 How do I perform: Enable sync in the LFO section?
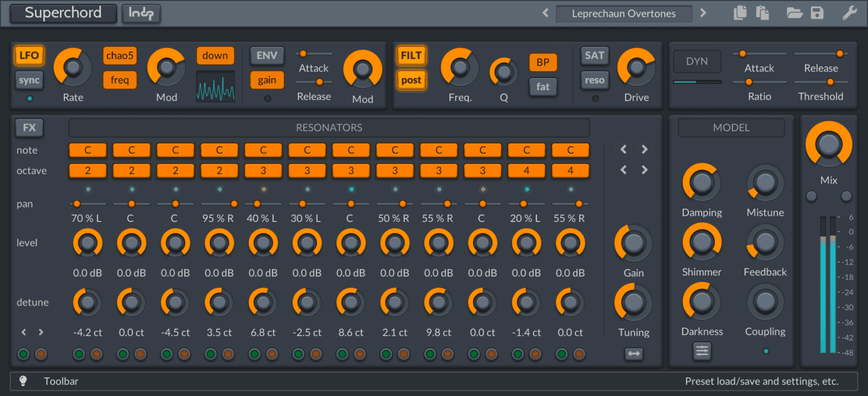pos(29,80)
